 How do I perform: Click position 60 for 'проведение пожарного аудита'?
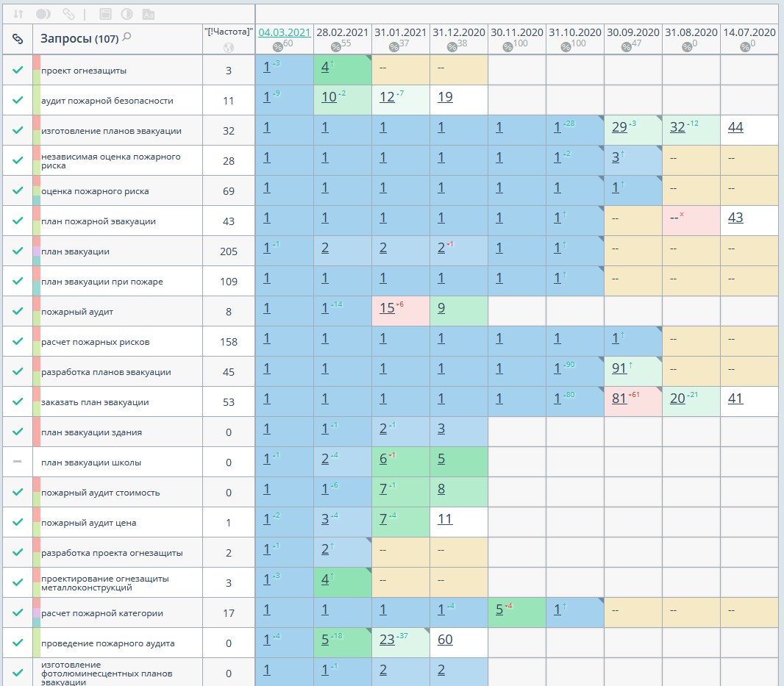click(445, 640)
